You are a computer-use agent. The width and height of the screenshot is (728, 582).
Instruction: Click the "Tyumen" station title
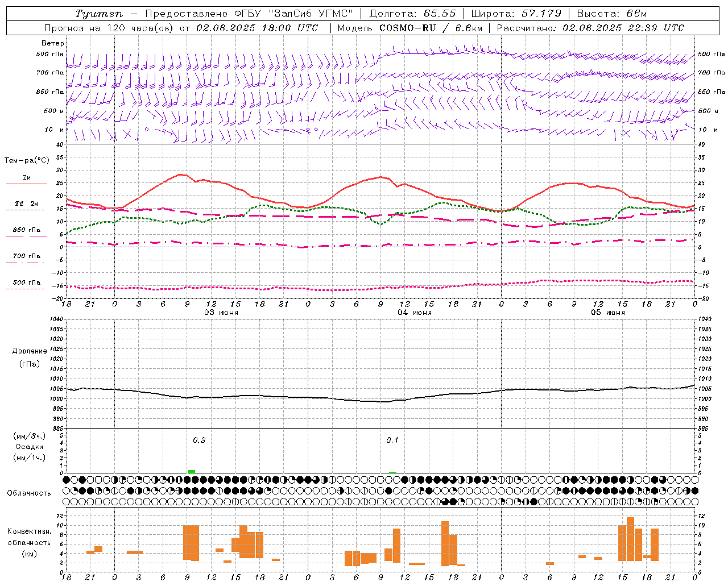(100, 14)
